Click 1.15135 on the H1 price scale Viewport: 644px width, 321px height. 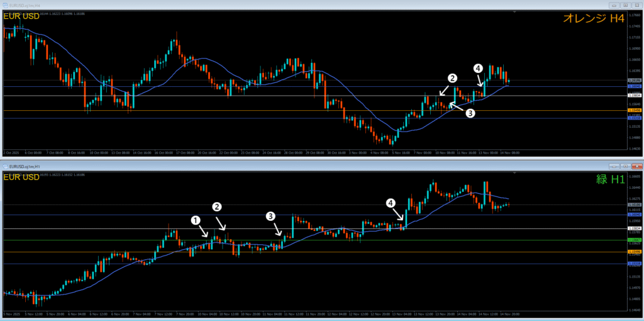(633, 276)
